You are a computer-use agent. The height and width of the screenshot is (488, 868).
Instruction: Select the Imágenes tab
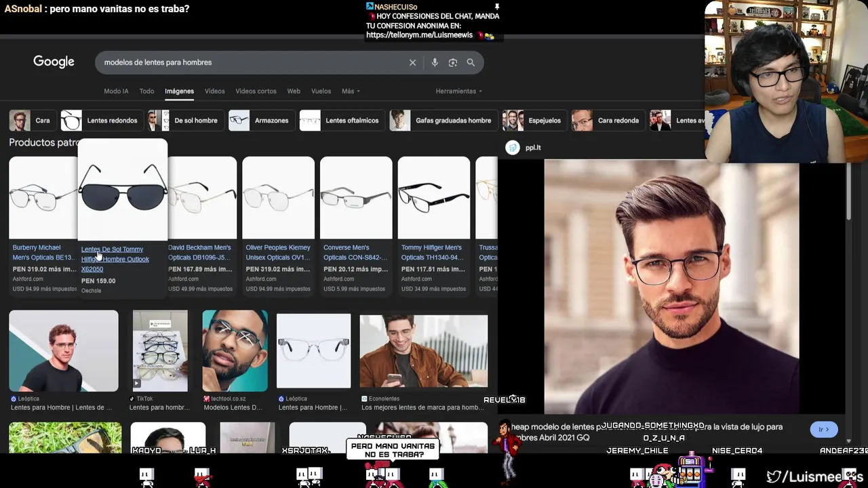tap(179, 91)
